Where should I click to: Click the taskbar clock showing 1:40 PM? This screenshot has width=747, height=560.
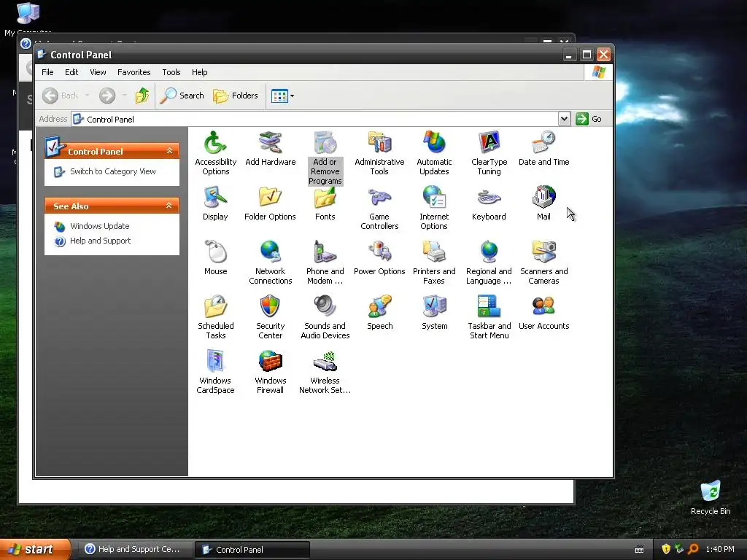tap(720, 550)
